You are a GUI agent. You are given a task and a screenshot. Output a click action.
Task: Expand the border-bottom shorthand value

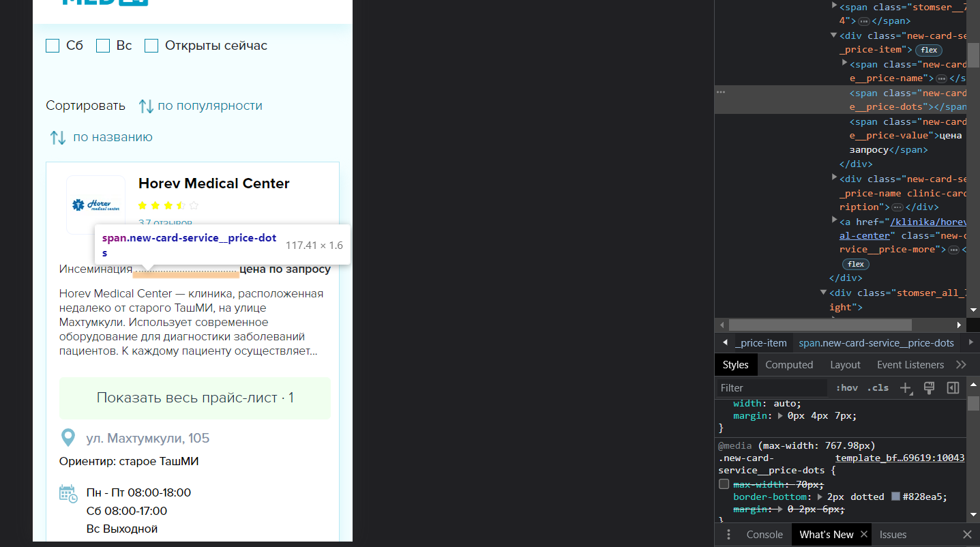820,497
